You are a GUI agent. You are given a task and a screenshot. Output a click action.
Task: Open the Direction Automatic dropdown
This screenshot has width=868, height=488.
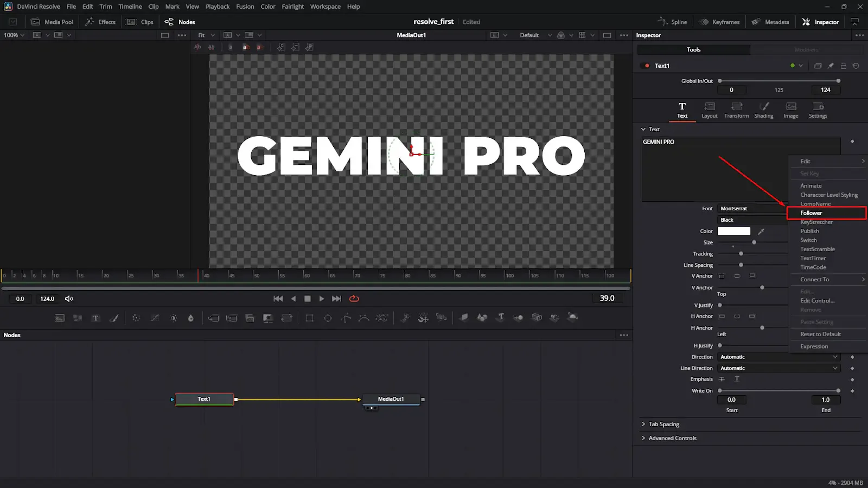[x=778, y=357]
